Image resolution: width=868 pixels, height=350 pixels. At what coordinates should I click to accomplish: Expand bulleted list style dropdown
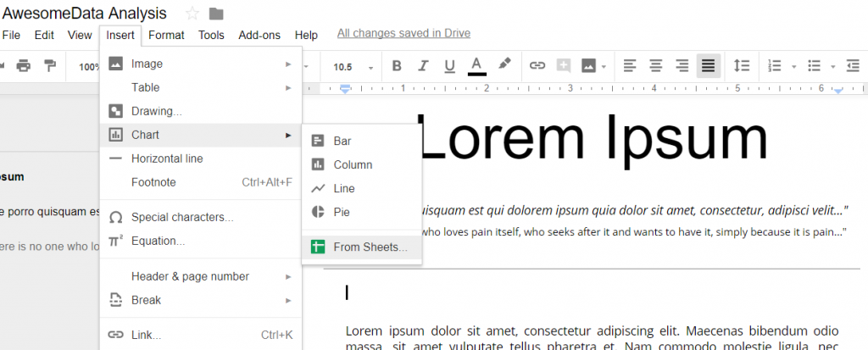[833, 67]
